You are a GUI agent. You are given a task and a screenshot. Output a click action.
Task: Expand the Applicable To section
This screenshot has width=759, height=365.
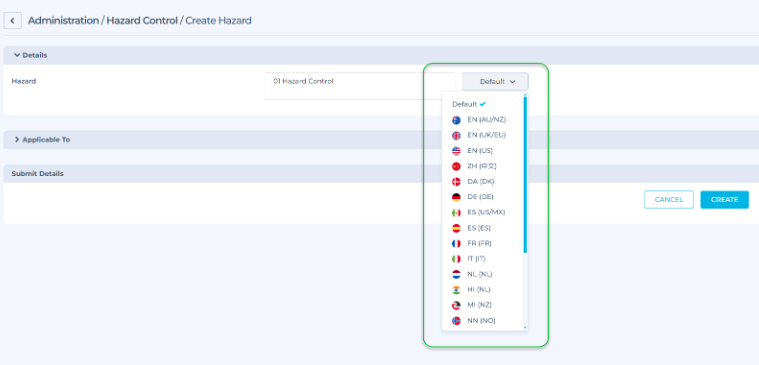coord(42,139)
